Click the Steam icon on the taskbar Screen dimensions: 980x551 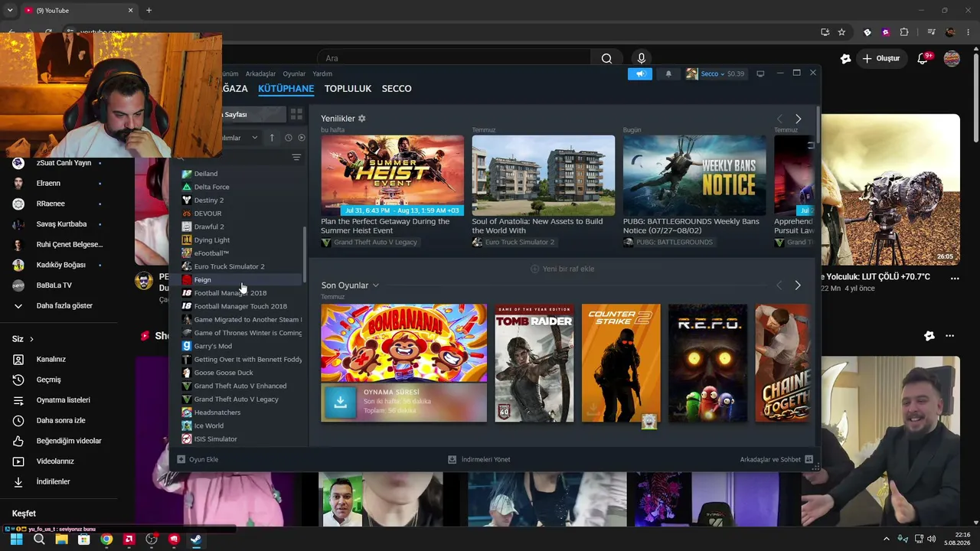(x=196, y=540)
